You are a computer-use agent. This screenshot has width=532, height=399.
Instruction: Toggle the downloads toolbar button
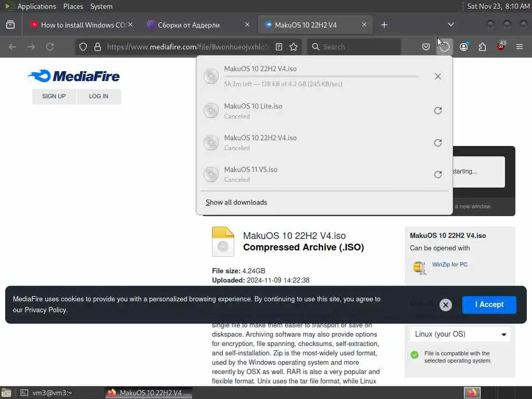(445, 47)
